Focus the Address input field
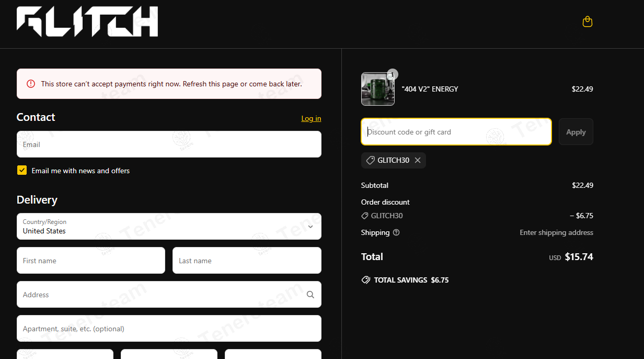 click(169, 295)
